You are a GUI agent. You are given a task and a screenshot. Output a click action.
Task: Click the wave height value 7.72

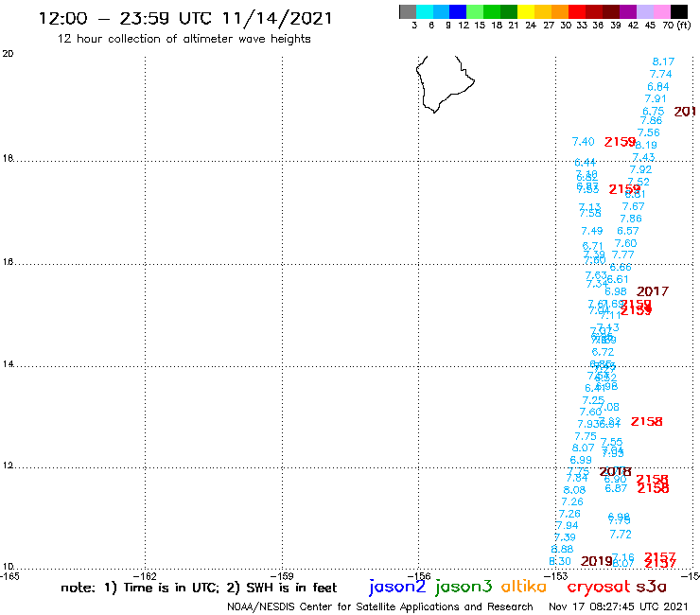[621, 535]
